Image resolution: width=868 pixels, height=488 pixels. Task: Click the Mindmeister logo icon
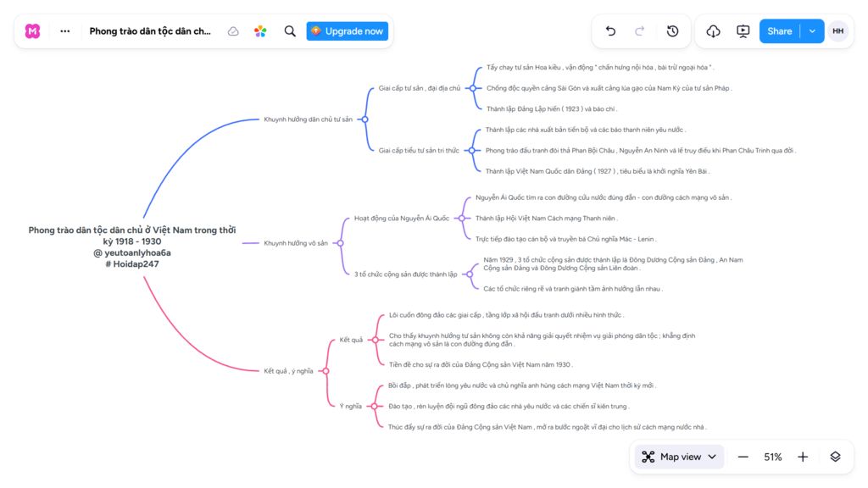[33, 31]
